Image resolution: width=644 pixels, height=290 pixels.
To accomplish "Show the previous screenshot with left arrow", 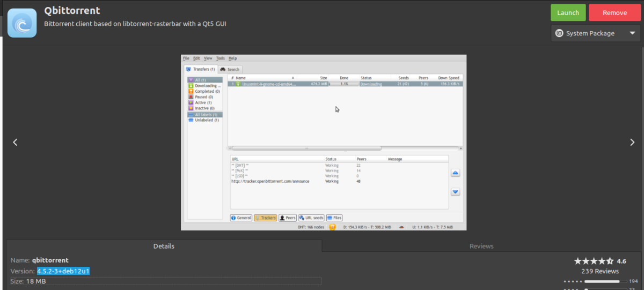I will [x=15, y=142].
